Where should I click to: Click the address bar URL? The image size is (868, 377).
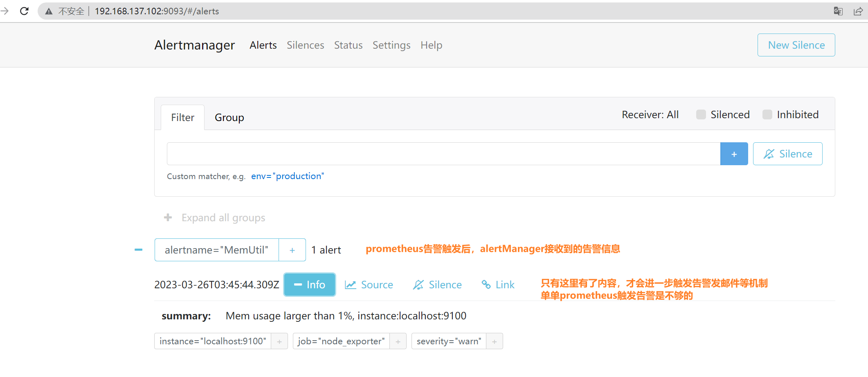pyautogui.click(x=157, y=11)
